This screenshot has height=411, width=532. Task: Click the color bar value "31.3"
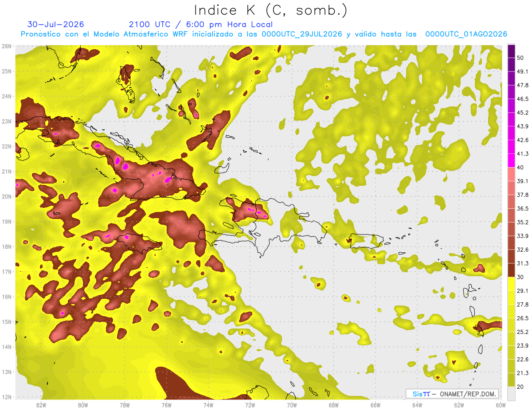(522, 263)
